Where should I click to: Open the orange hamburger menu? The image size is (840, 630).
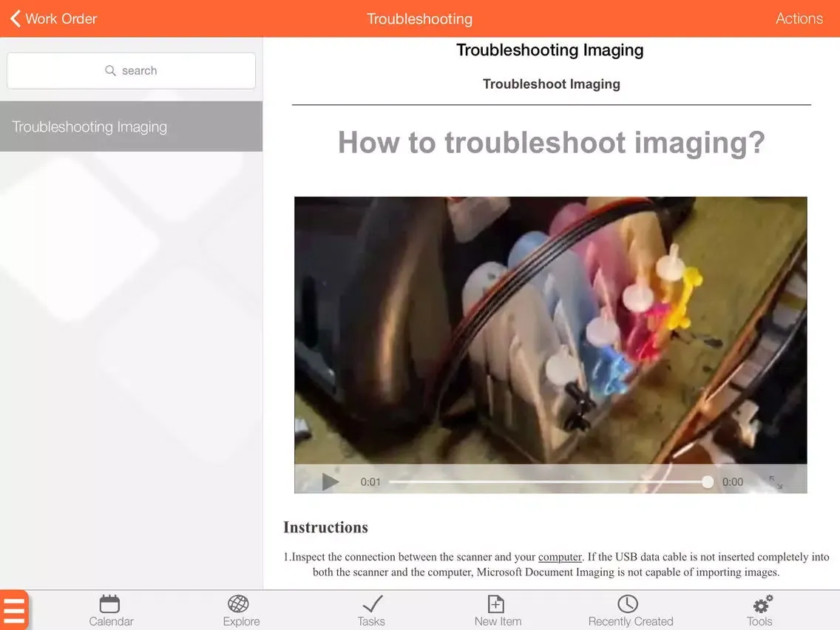click(x=14, y=609)
